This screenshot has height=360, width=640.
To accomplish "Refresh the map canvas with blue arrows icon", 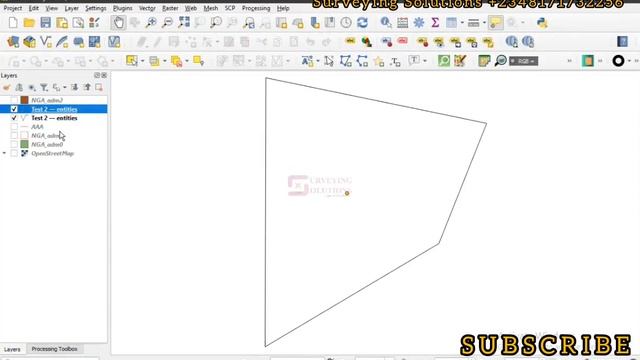I will point(362,22).
